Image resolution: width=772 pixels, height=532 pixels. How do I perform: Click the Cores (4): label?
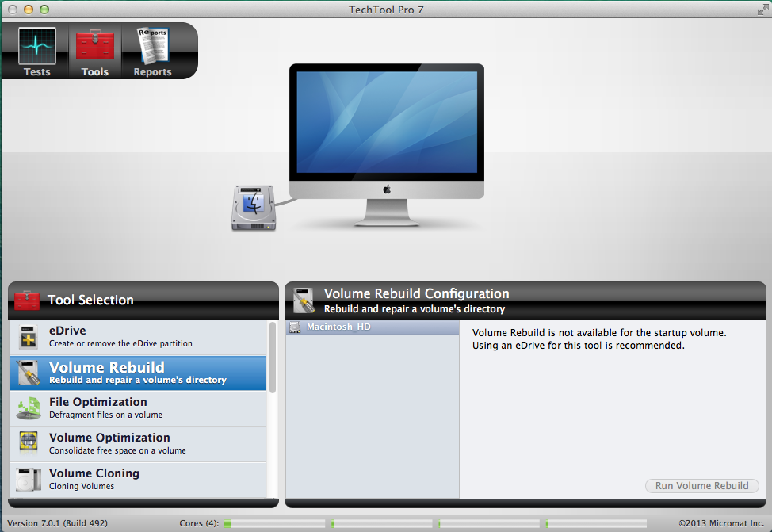tap(199, 523)
